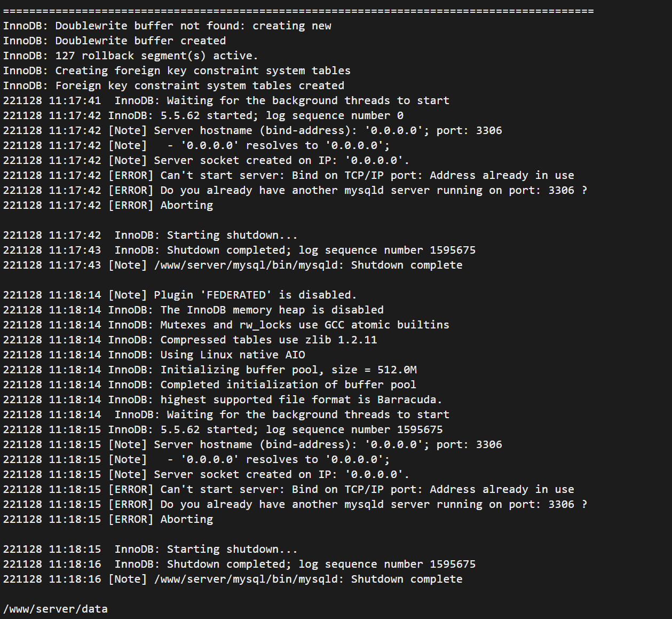Click the 11:17:42 "[ERROR] Aborting" line

pos(108,205)
